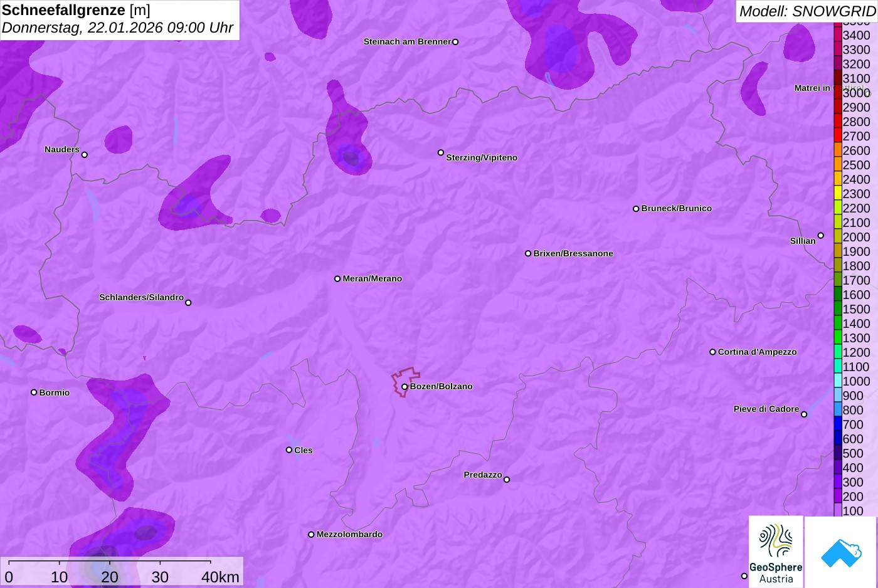Click the 40km scale bar label

click(220, 577)
